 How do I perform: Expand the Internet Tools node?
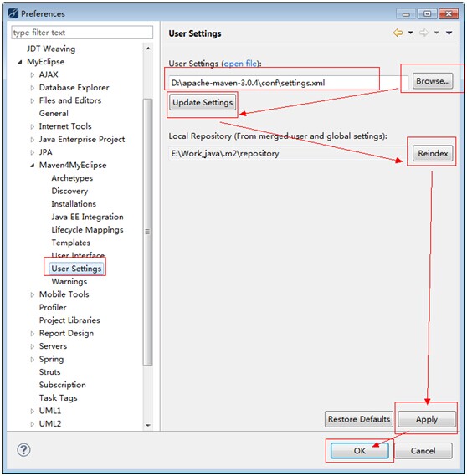[33, 126]
